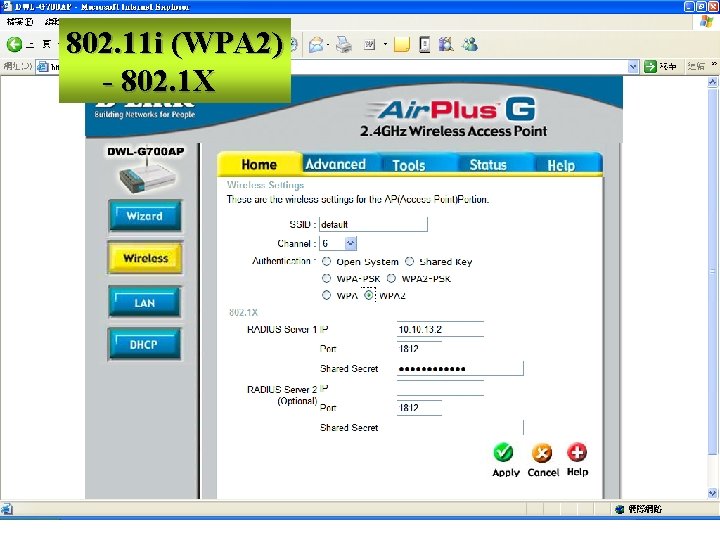Open the first menu in IE menu bar
720x540 pixels.
click(x=20, y=22)
